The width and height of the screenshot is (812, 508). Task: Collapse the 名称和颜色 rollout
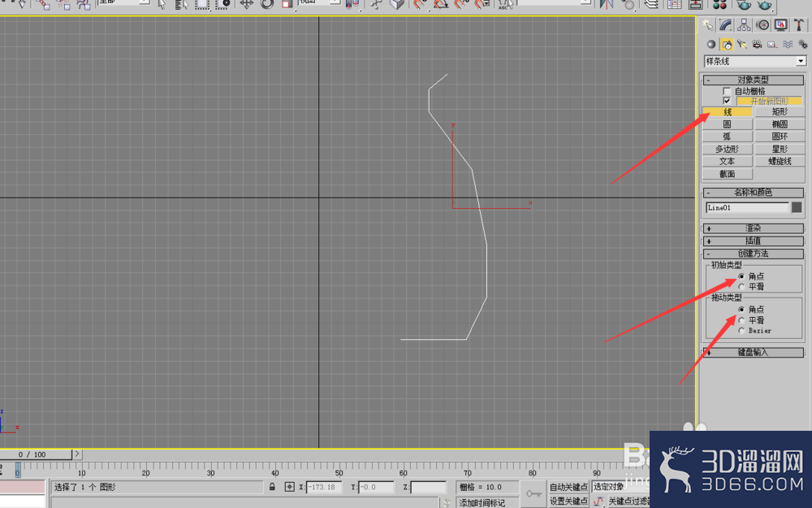click(753, 193)
